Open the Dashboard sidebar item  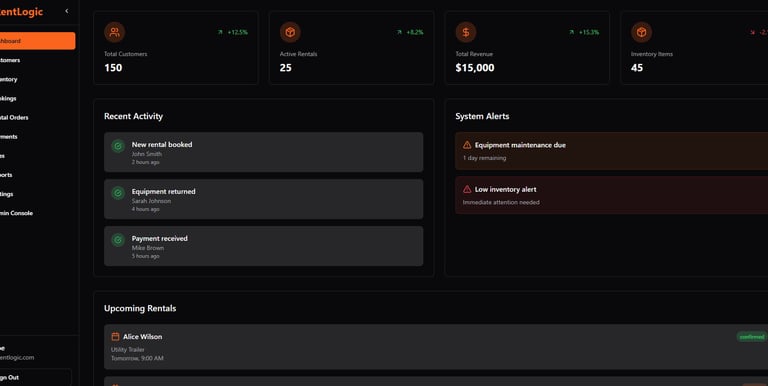point(37,41)
